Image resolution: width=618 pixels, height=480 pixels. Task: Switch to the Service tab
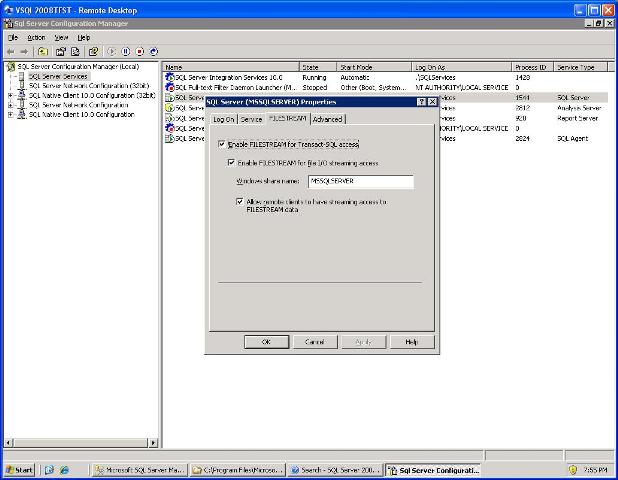pos(251,119)
